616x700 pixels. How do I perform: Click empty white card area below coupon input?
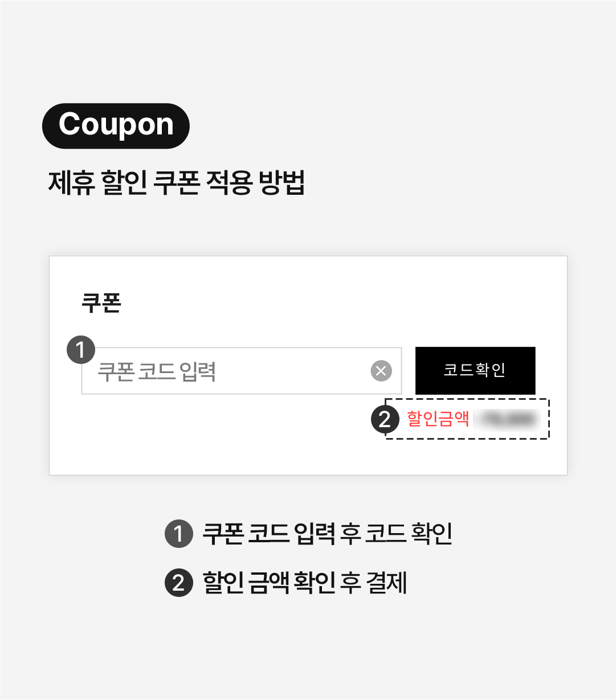(217, 436)
